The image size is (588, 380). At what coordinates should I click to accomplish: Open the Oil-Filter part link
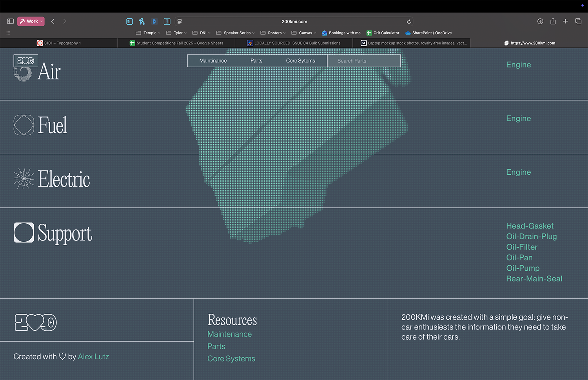(522, 247)
